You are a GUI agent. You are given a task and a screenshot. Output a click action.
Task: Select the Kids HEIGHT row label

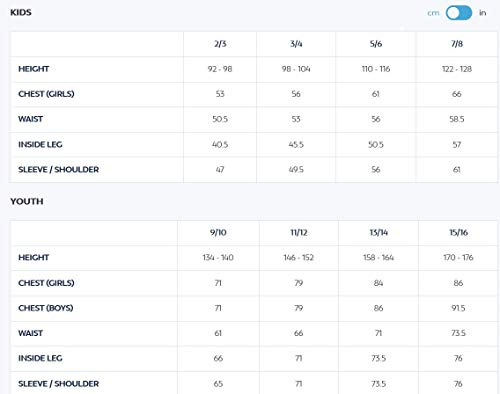pyautogui.click(x=34, y=69)
